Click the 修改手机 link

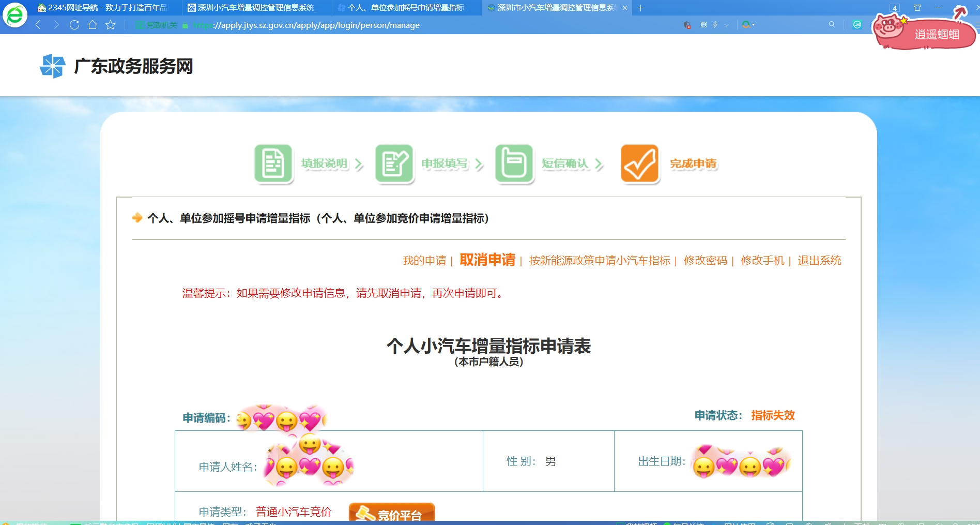[762, 261]
